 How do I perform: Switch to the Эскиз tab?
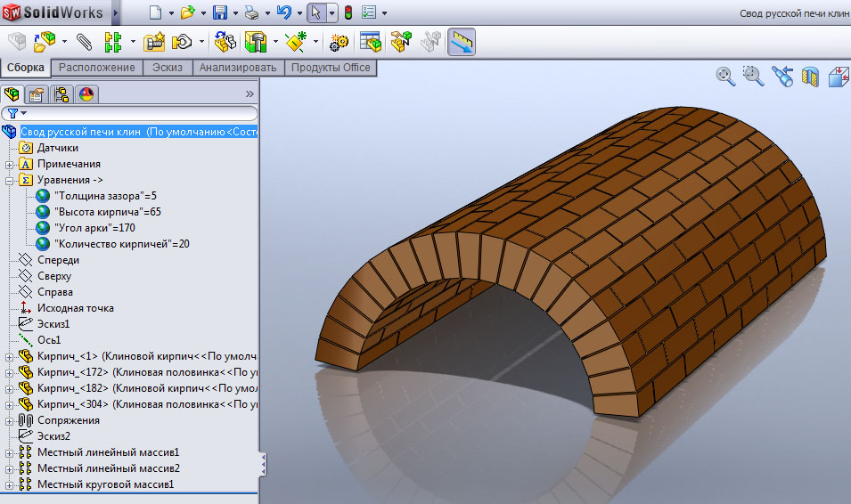click(168, 68)
